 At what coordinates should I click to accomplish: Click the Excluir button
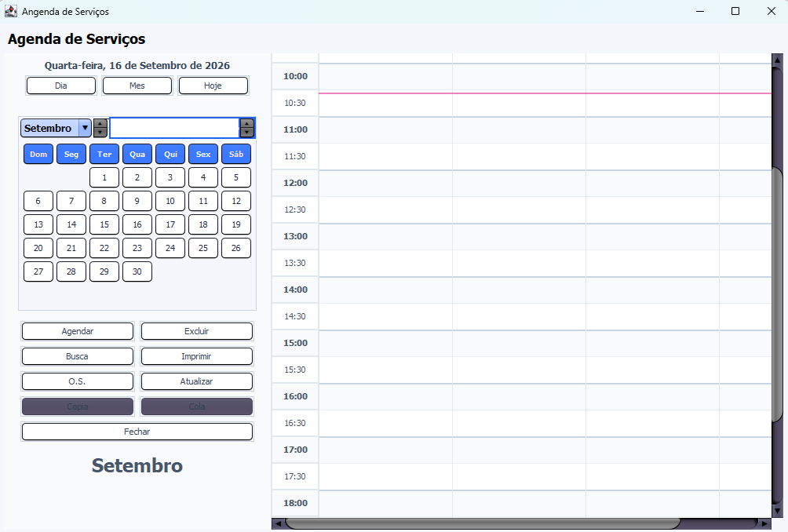tap(196, 331)
